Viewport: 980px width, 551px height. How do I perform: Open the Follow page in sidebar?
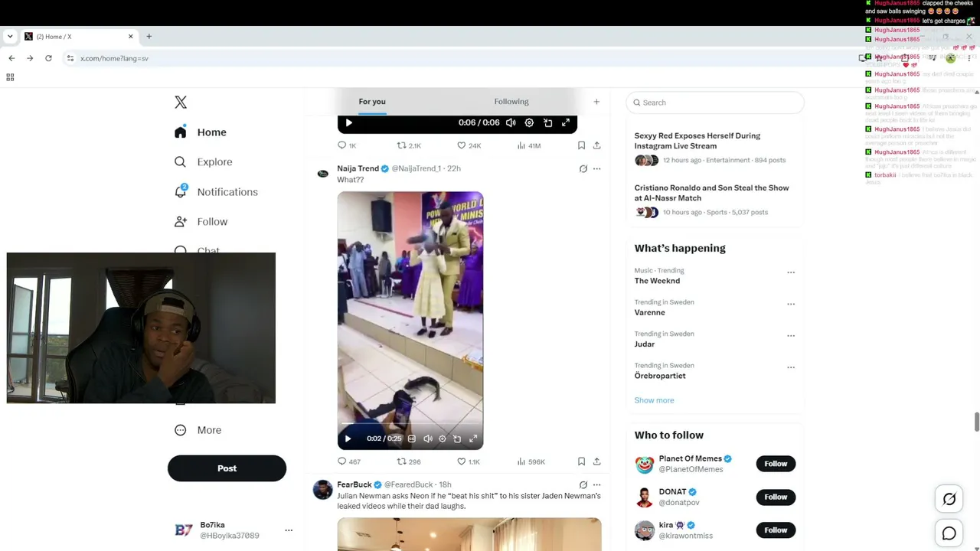[201, 222]
